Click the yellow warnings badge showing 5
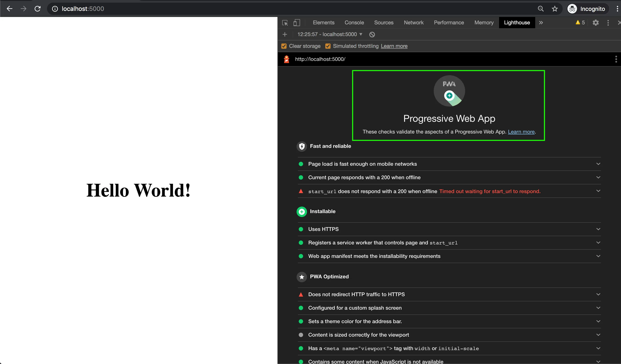621x364 pixels. (x=580, y=22)
